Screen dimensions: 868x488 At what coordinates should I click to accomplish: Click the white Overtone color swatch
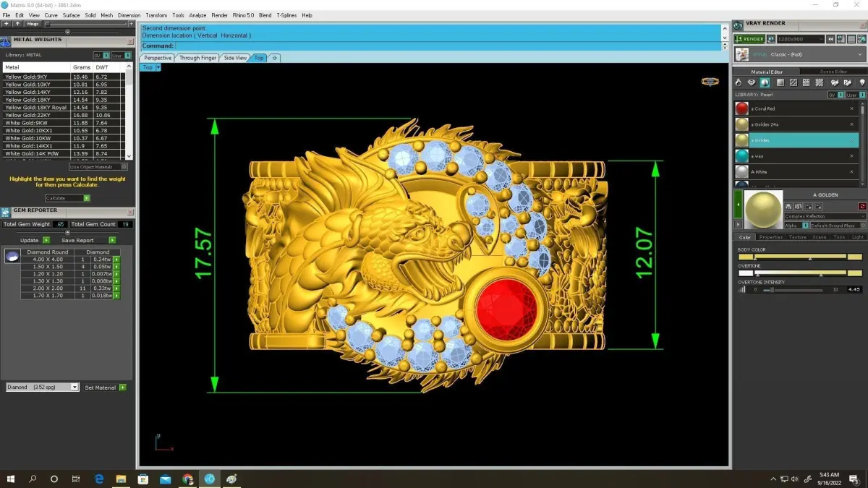745,273
